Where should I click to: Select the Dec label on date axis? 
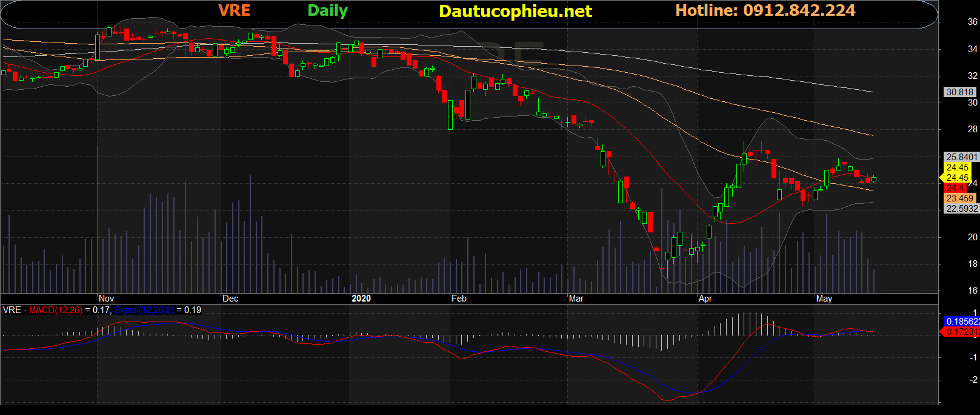[x=230, y=299]
